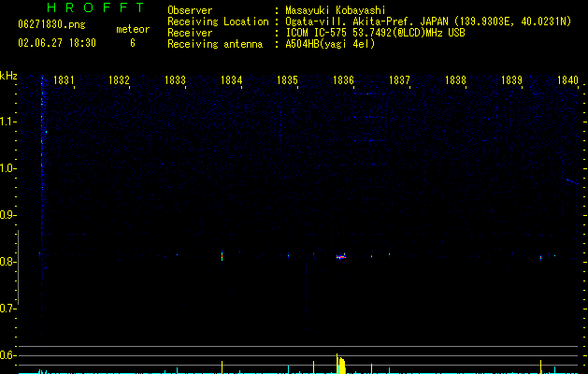Click the diagonal trace near 1840
The image size is (588, 374).
point(572,182)
